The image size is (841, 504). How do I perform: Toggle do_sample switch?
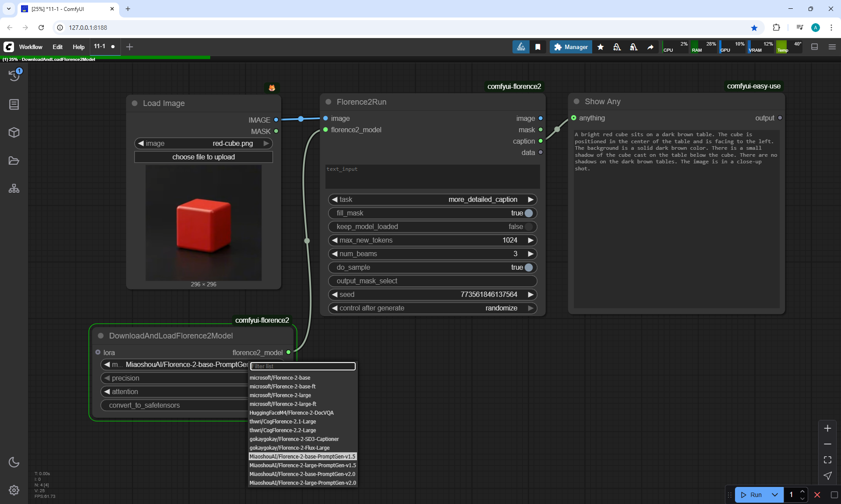click(x=528, y=267)
